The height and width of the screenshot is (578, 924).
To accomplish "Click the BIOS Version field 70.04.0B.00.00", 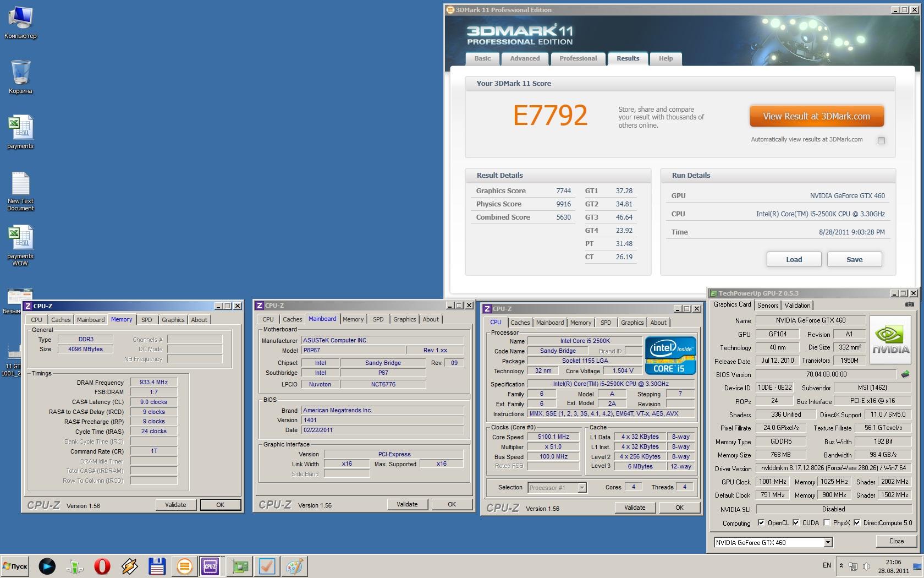I will point(827,374).
